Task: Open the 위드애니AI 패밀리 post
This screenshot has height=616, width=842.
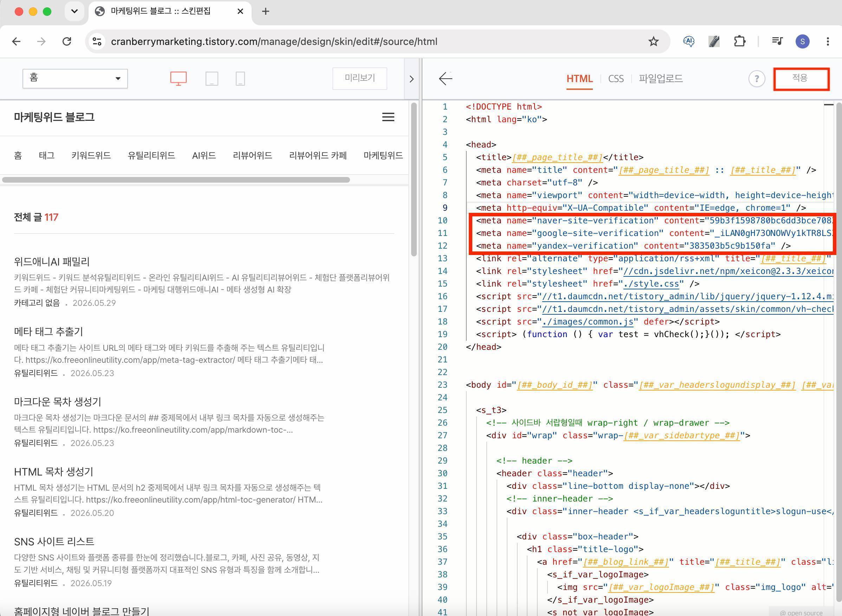Action: (x=52, y=261)
